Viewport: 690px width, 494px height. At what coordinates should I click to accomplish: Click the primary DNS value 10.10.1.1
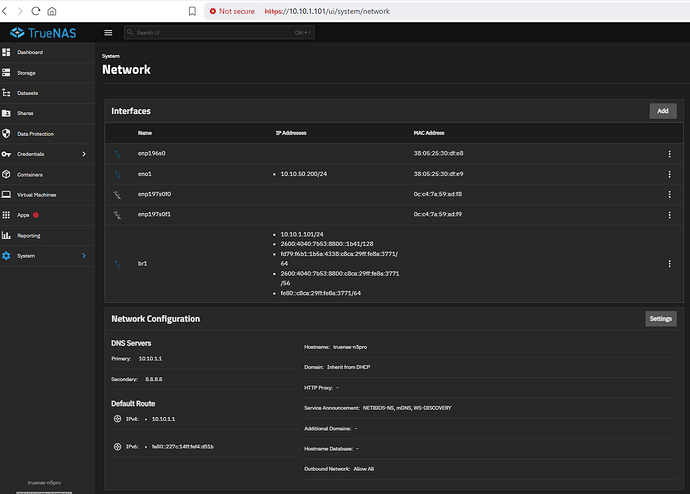pyautogui.click(x=150, y=359)
